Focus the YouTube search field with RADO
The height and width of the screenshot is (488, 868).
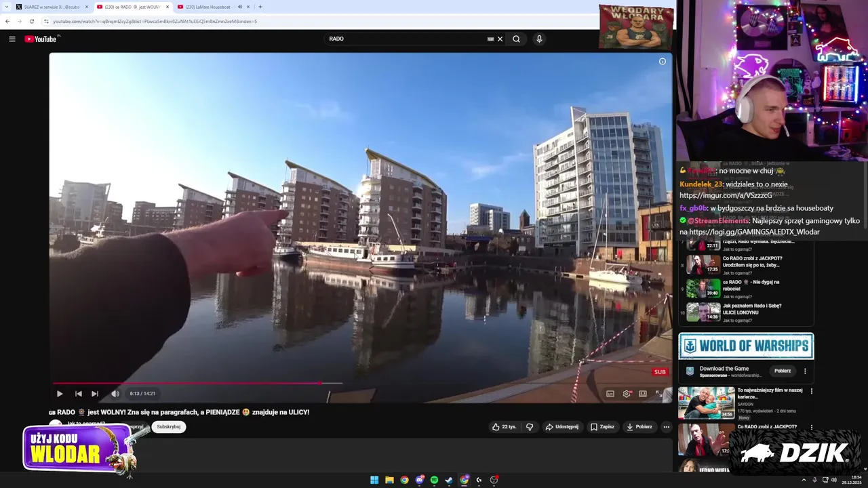(x=406, y=39)
